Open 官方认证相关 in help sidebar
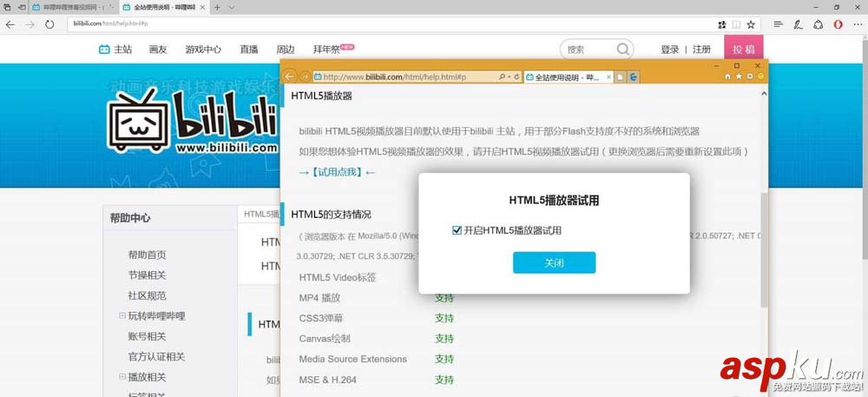 [x=156, y=356]
